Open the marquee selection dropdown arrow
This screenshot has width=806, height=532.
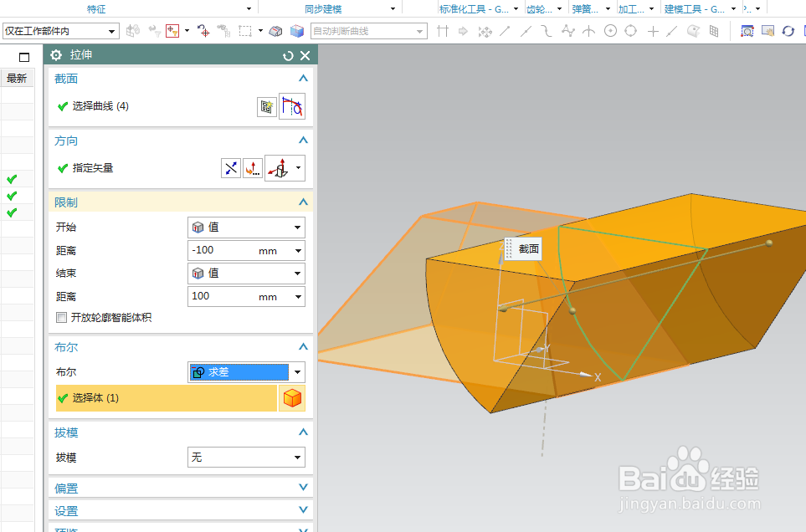[x=260, y=31]
